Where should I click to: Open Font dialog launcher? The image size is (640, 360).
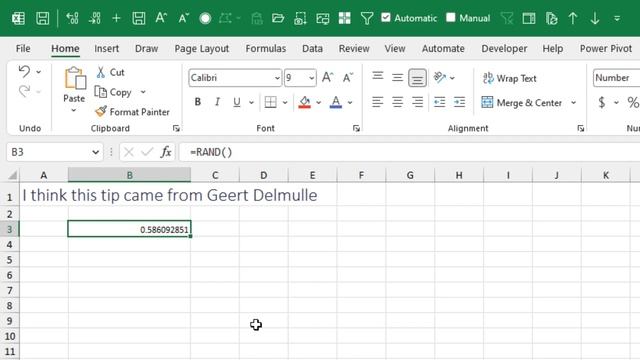click(x=356, y=129)
